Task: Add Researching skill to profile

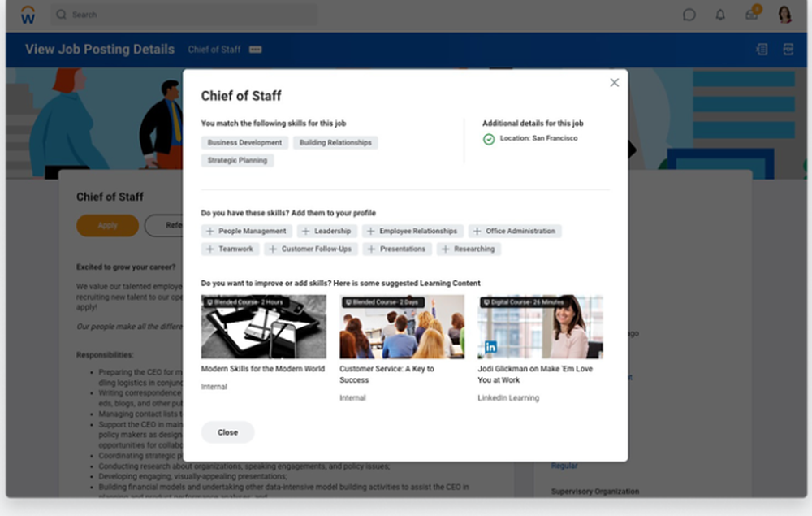Action: (469, 249)
